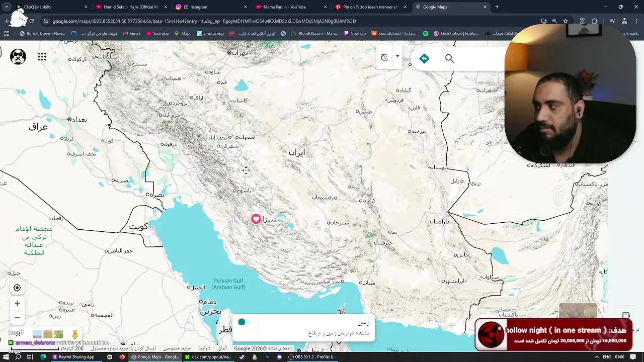Open the Google account avatar on the map
This screenshot has width=644, height=362.
pyautogui.click(x=18, y=57)
